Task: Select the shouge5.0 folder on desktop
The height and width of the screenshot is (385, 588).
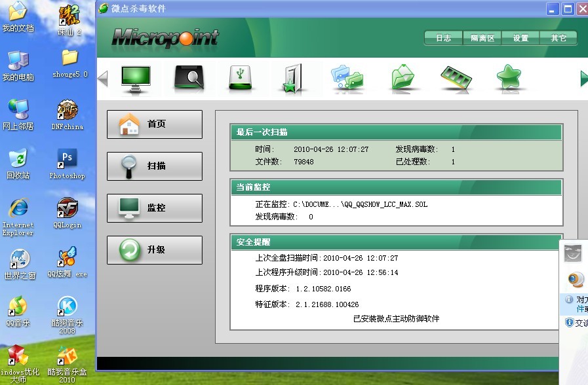Action: pos(69,64)
